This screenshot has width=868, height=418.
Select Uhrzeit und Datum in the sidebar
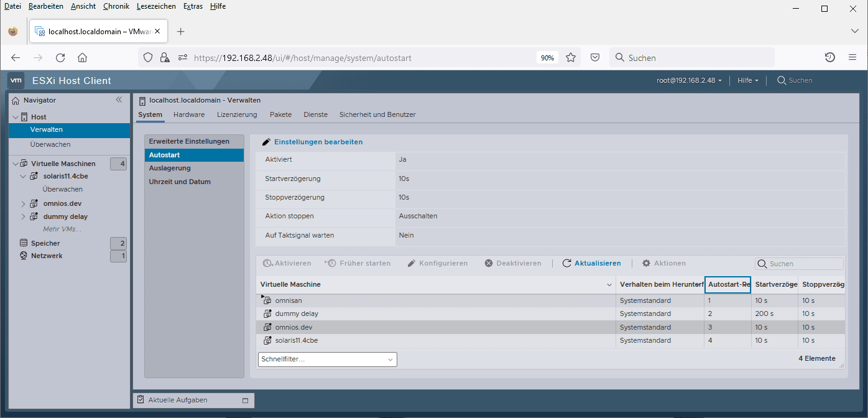(x=180, y=182)
